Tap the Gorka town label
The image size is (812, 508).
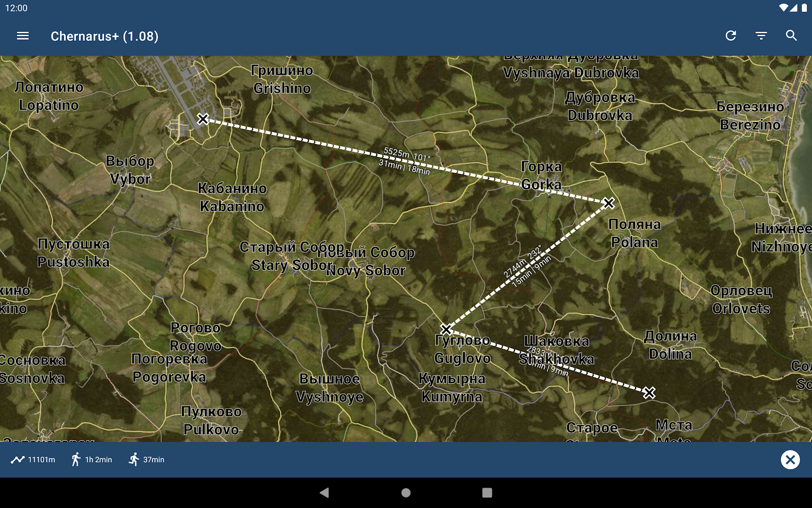tap(541, 176)
